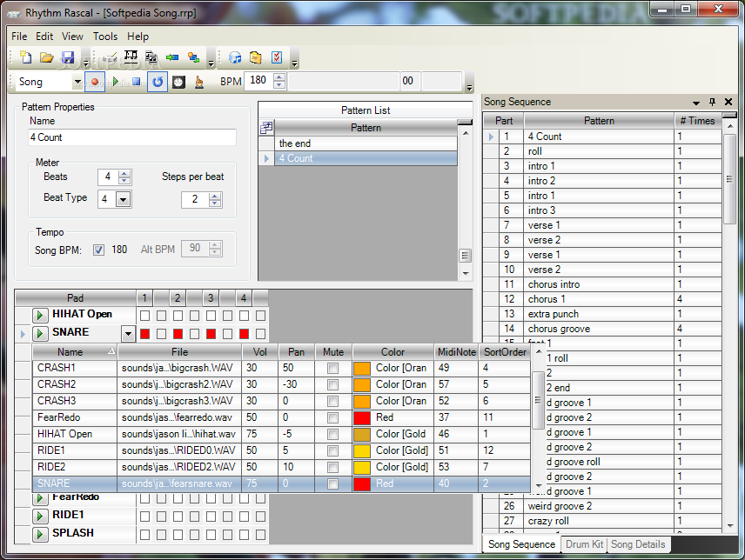Image resolution: width=745 pixels, height=560 pixels.
Task: Click the copy patterns toolbar icon
Action: pyautogui.click(x=151, y=57)
